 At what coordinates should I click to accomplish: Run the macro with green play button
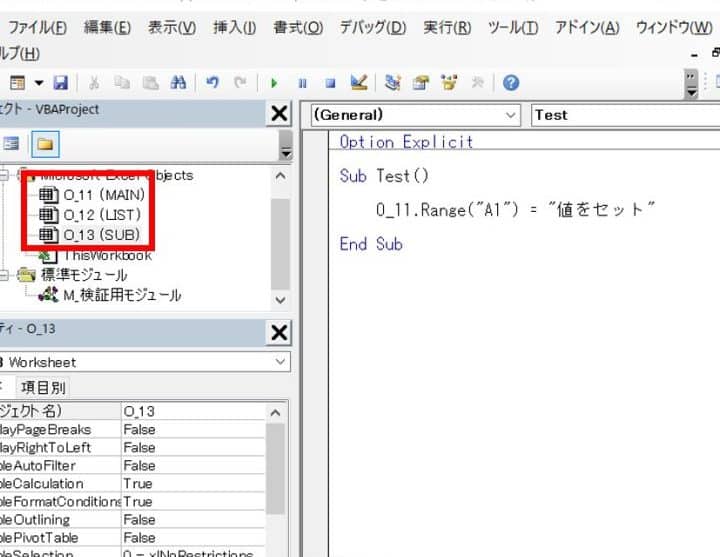coord(274,83)
